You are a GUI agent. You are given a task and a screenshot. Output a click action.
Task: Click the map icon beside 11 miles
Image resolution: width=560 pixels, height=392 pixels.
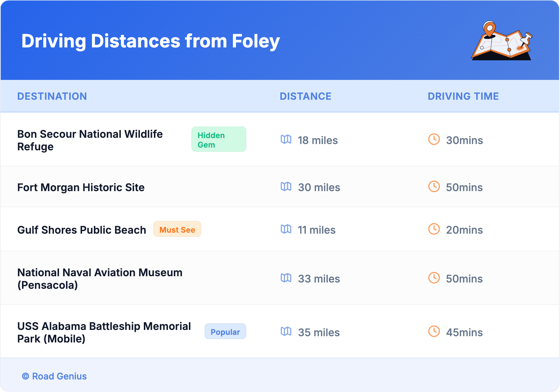point(286,229)
